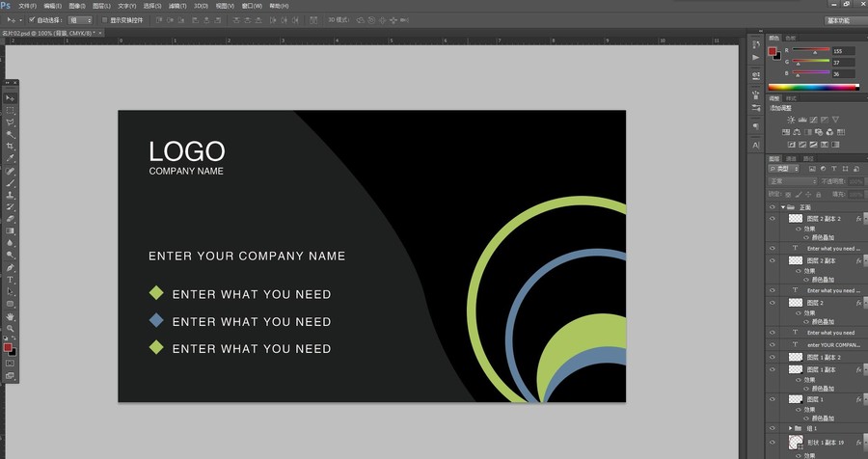
Task: Select the Blur tool
Action: pyautogui.click(x=10, y=243)
